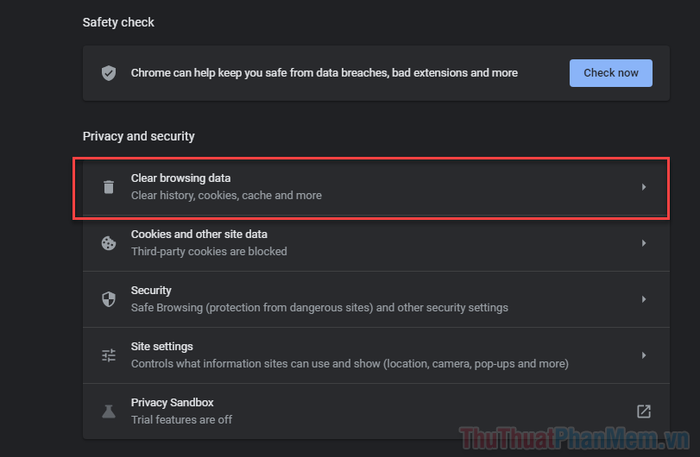Expand the Security row arrow
This screenshot has height=457, width=700.
pos(643,299)
